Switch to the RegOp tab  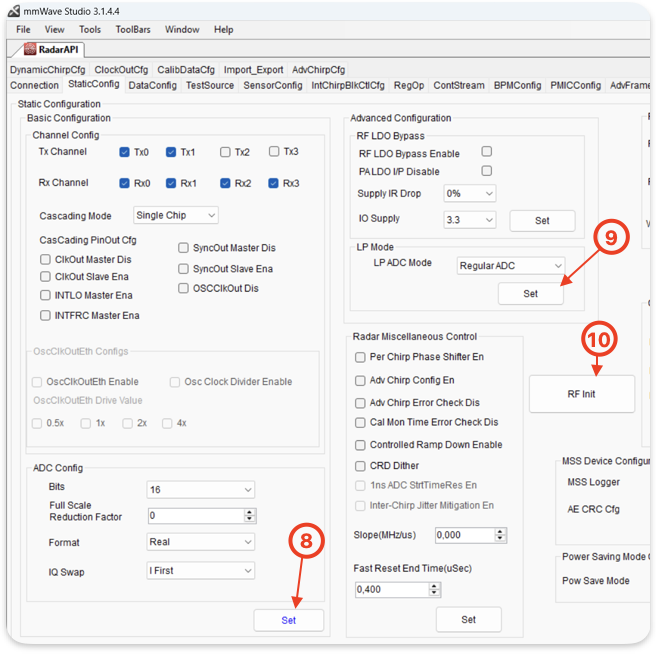click(x=409, y=85)
